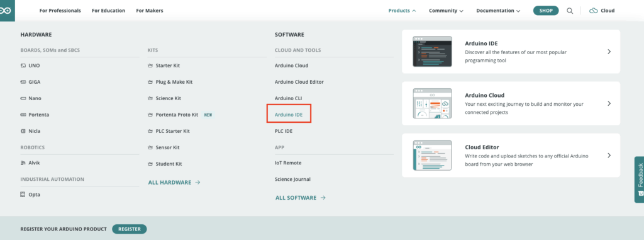Click the Sensor Kit icon

pos(150,147)
